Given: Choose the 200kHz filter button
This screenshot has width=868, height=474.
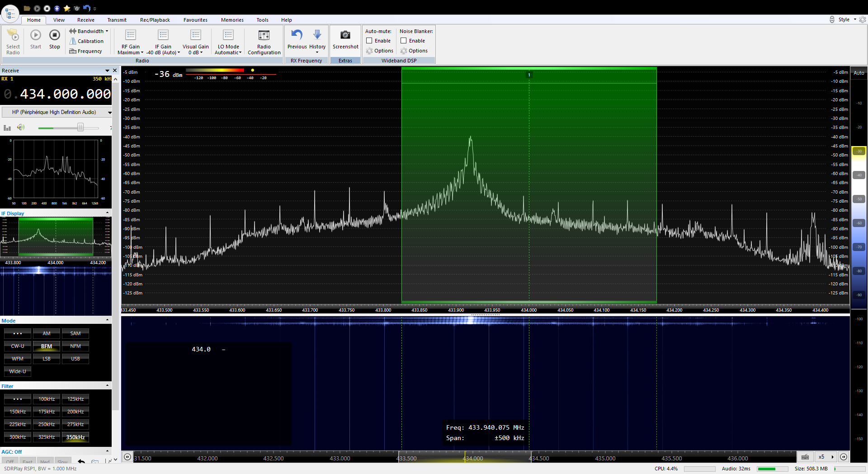Looking at the screenshot, I should [75, 412].
